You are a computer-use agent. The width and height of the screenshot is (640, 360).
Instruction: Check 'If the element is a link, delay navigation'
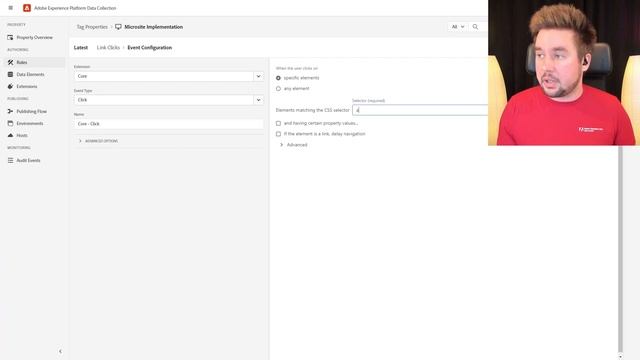coord(278,134)
